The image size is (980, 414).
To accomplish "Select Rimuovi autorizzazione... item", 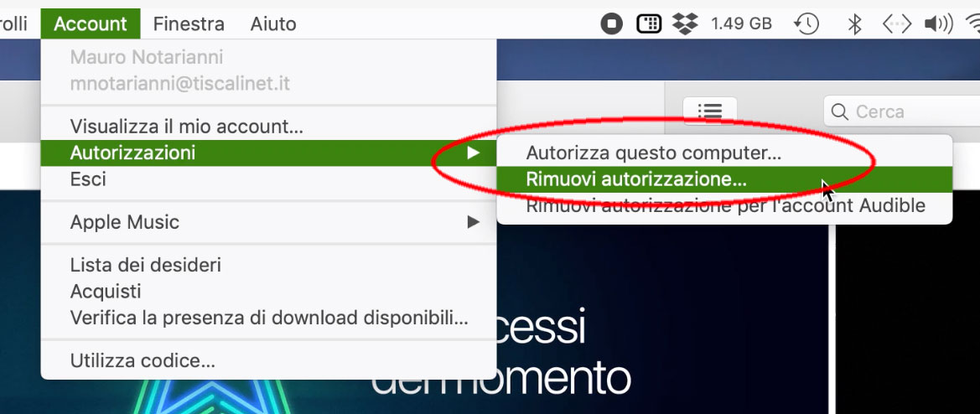I will (724, 179).
